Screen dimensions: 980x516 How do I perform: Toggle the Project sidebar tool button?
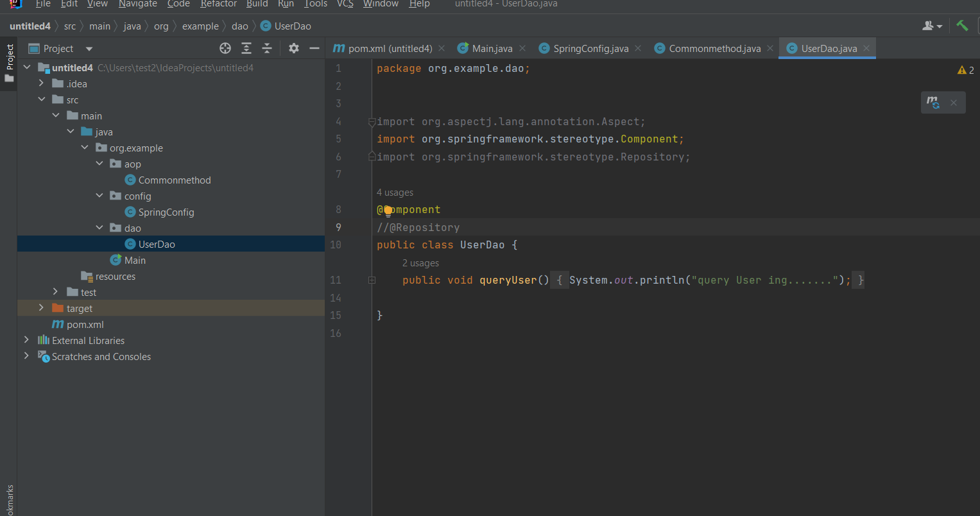[x=9, y=63]
